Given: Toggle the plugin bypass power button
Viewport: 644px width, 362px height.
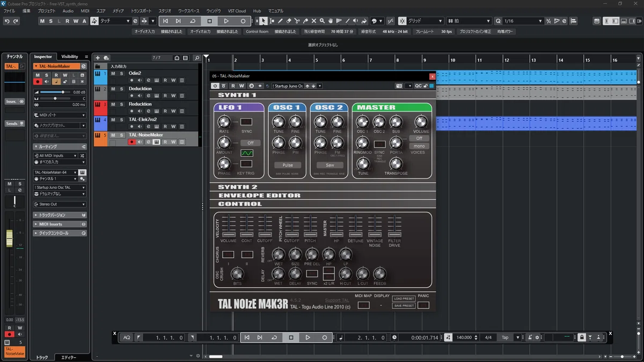Looking at the screenshot, I should (x=215, y=86).
